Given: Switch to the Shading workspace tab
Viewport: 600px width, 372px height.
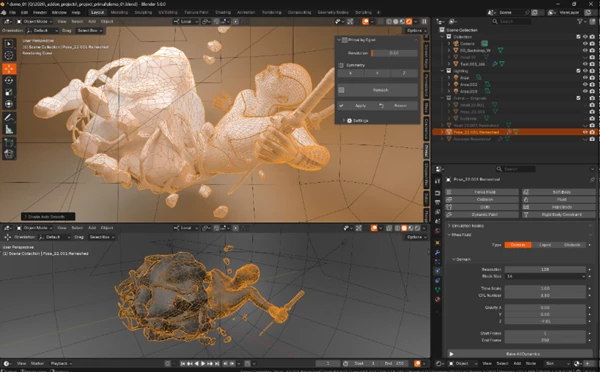Looking at the screenshot, I should pos(223,13).
